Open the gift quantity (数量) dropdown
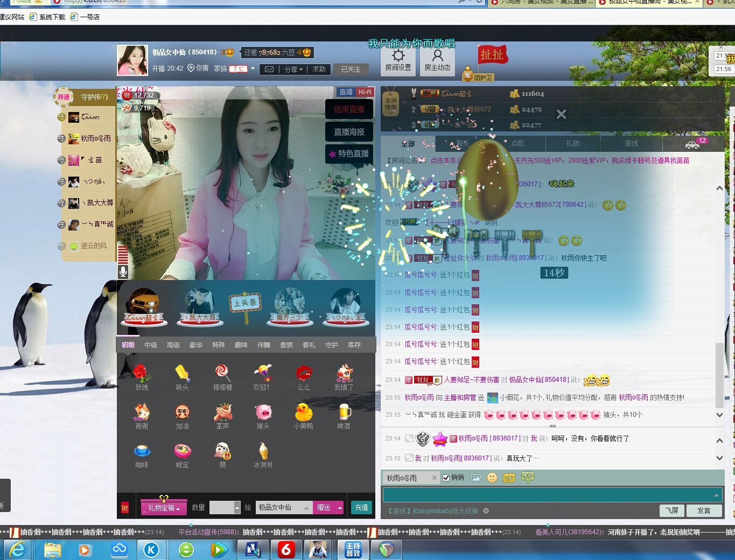 (x=237, y=507)
